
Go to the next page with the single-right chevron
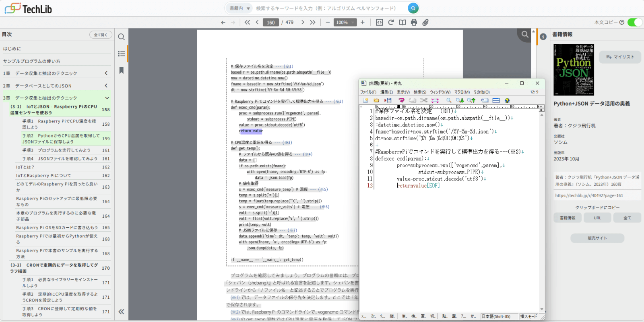303,23
